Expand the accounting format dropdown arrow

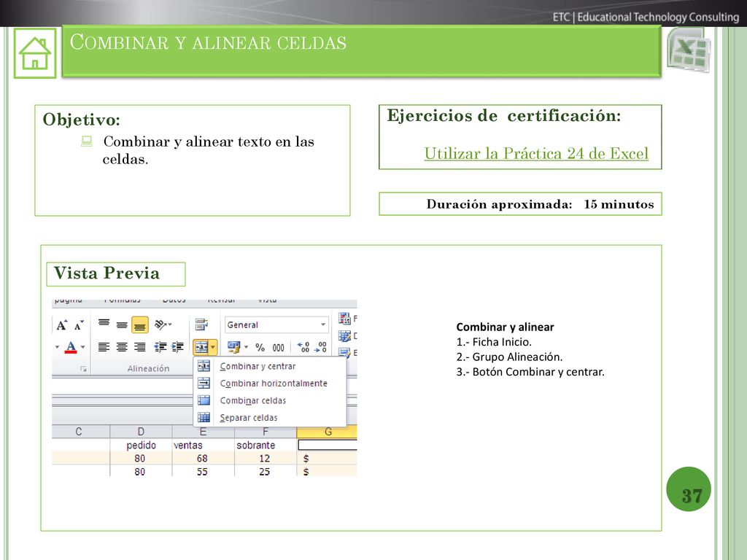coord(247,347)
